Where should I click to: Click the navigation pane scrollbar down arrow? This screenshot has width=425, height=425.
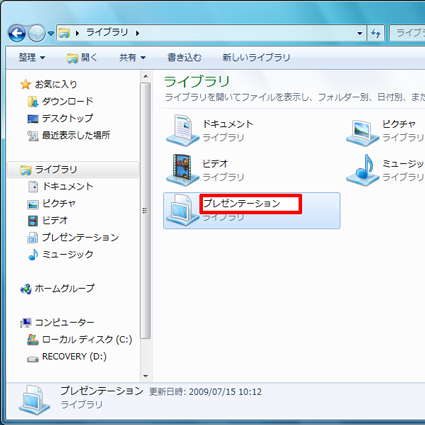pyautogui.click(x=146, y=376)
